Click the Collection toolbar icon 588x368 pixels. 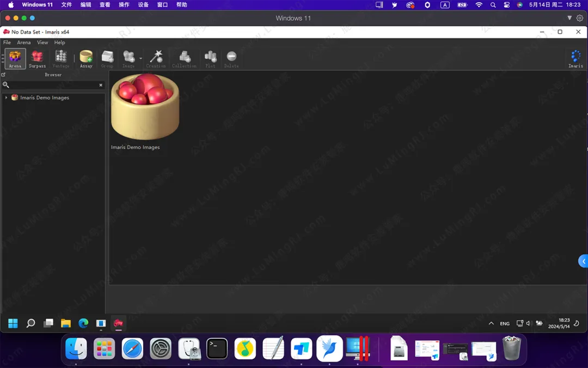tap(184, 58)
